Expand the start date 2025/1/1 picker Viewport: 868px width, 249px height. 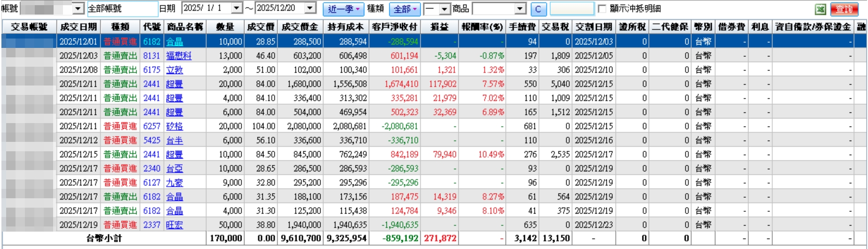(x=236, y=8)
